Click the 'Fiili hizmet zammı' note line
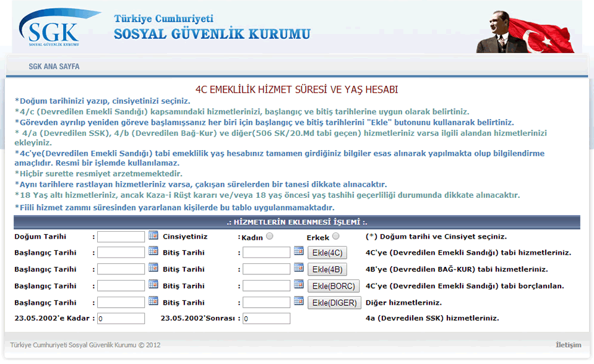Screen dimensions: 594x364 (x=174, y=208)
